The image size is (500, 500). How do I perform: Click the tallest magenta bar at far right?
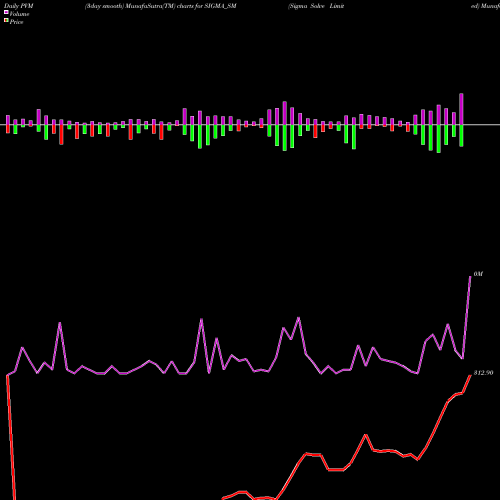[x=461, y=109]
